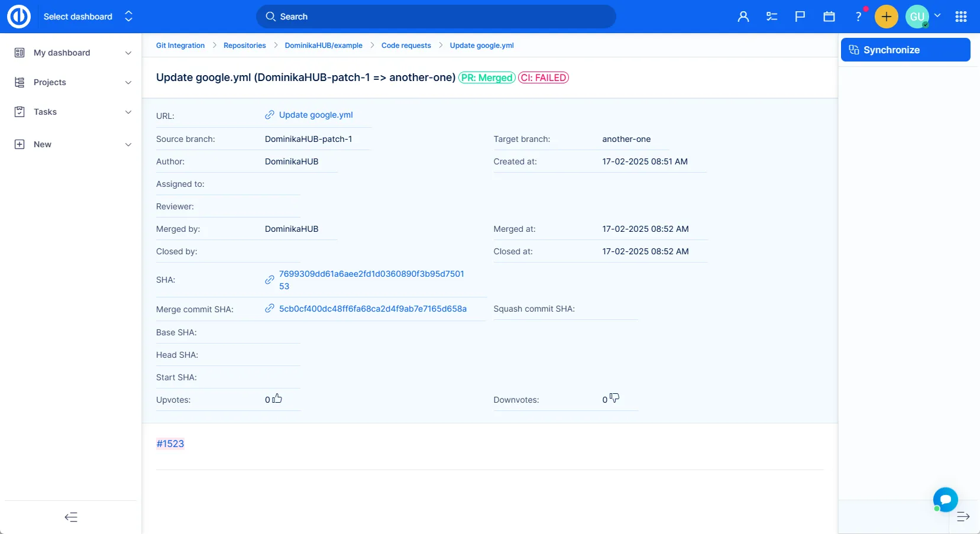Open the calendar icon in header
Screen dimensions: 980x534
click(x=829, y=17)
